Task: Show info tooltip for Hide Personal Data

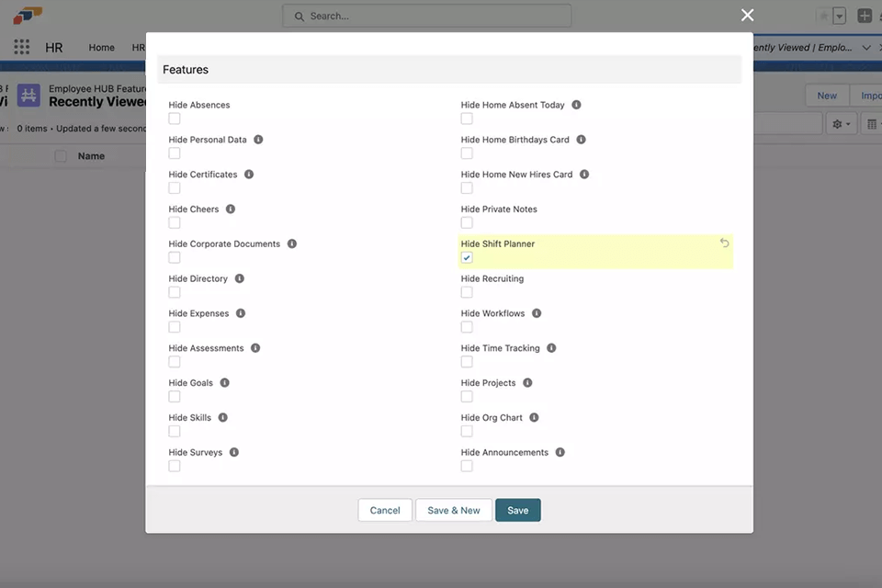Action: [x=258, y=140]
